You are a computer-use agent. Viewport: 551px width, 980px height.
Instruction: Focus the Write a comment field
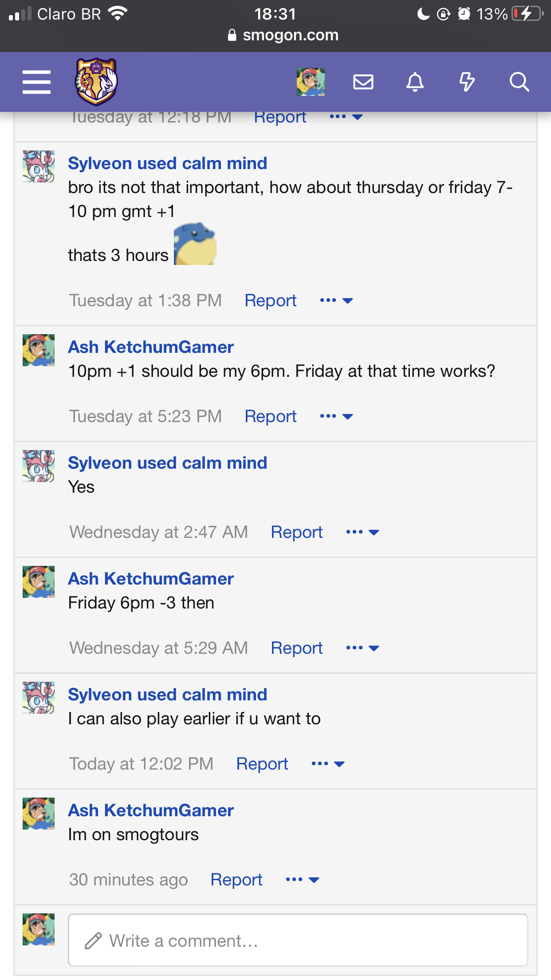tap(298, 940)
